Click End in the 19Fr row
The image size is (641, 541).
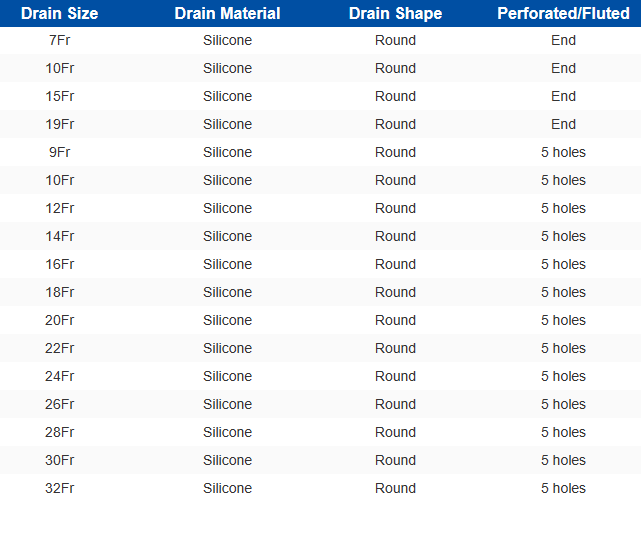[x=563, y=124]
